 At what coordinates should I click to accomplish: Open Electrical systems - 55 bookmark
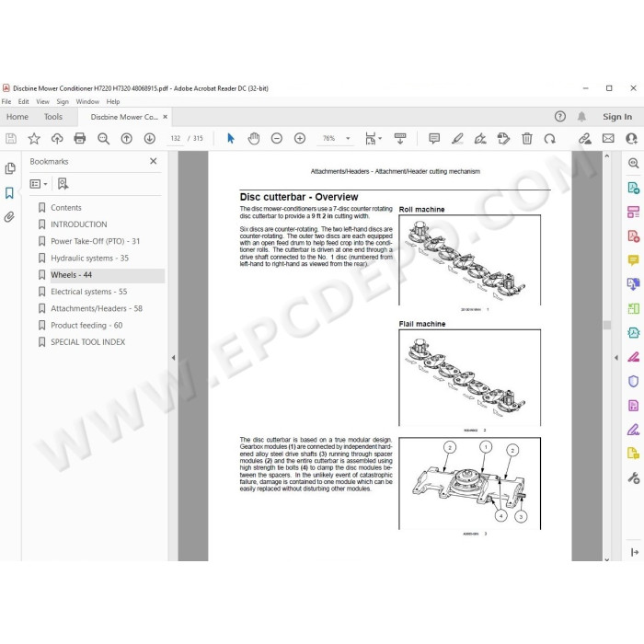[88, 292]
